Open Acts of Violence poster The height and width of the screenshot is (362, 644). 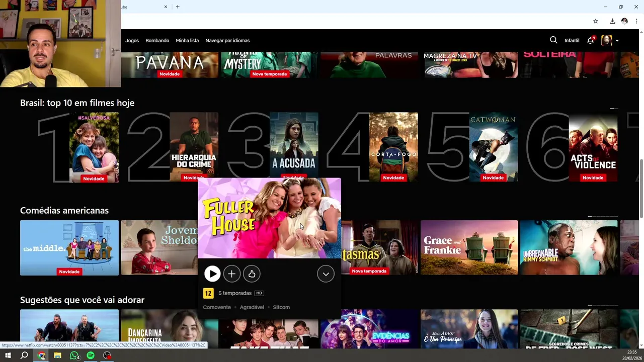[593, 147]
